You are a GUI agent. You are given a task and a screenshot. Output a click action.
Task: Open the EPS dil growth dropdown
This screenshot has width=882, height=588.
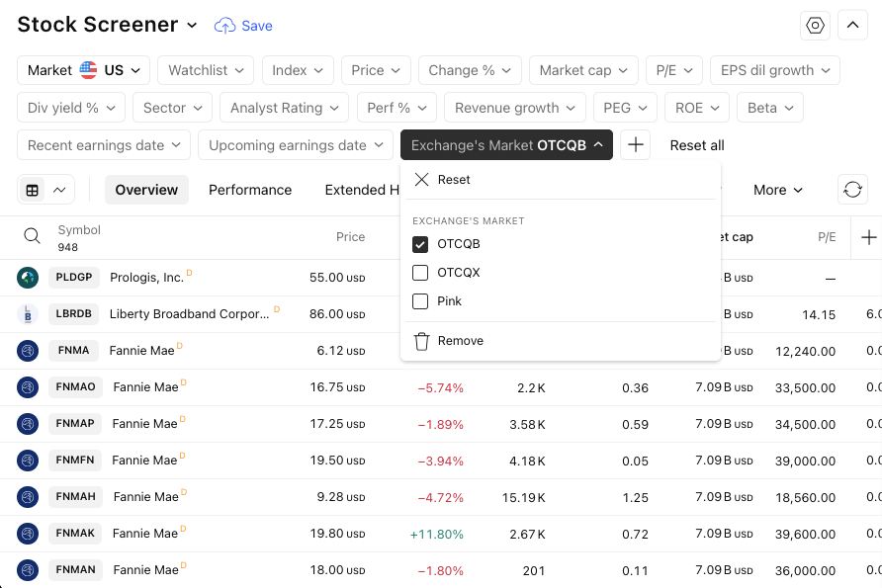point(775,70)
